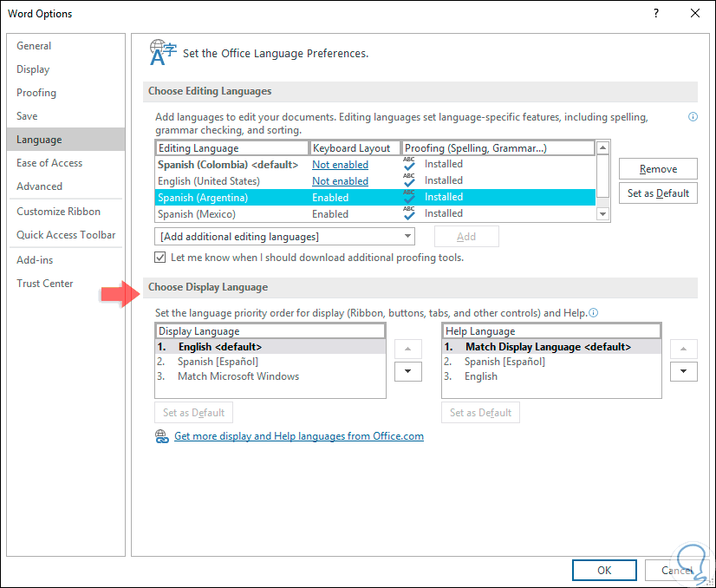Image resolution: width=716 pixels, height=588 pixels.
Task: Select English (United States) editing language row
Action: (x=374, y=181)
